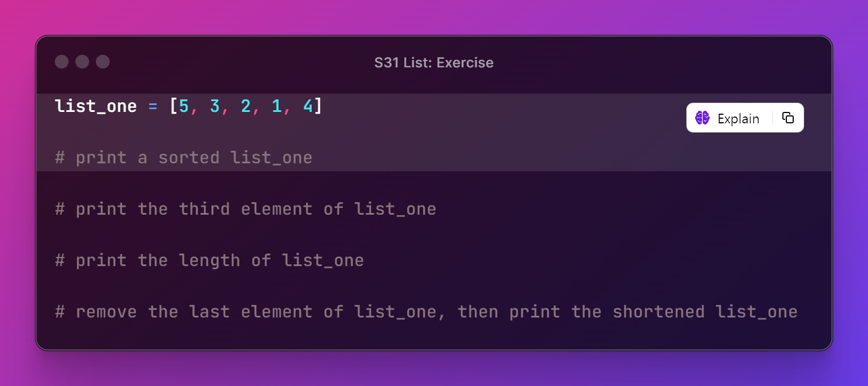Click the third window dot in title bar
The width and height of the screenshot is (868, 386).
point(103,62)
